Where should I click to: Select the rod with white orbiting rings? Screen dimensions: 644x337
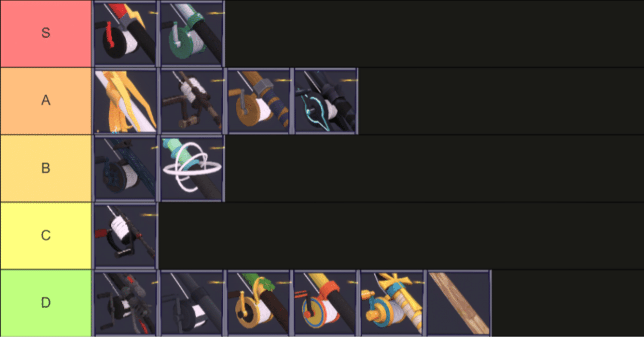[x=192, y=168]
